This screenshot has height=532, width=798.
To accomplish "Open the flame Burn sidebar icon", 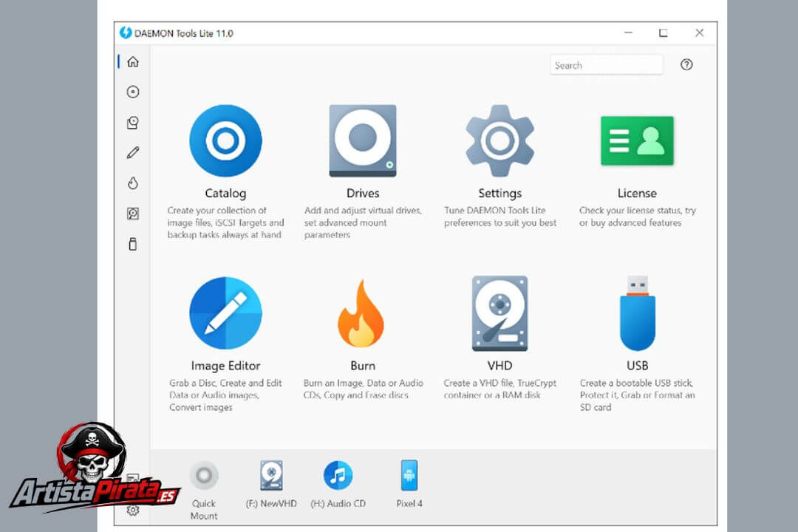I will [133, 183].
